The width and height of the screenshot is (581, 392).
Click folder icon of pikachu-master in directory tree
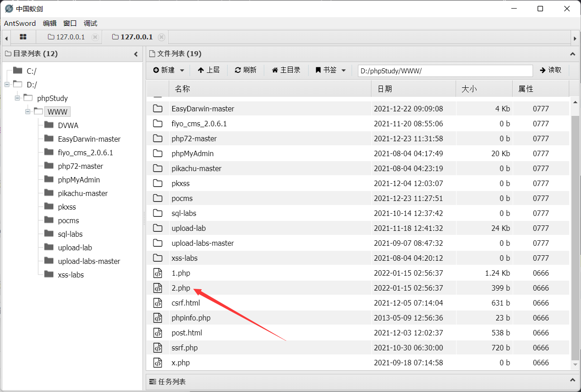49,193
